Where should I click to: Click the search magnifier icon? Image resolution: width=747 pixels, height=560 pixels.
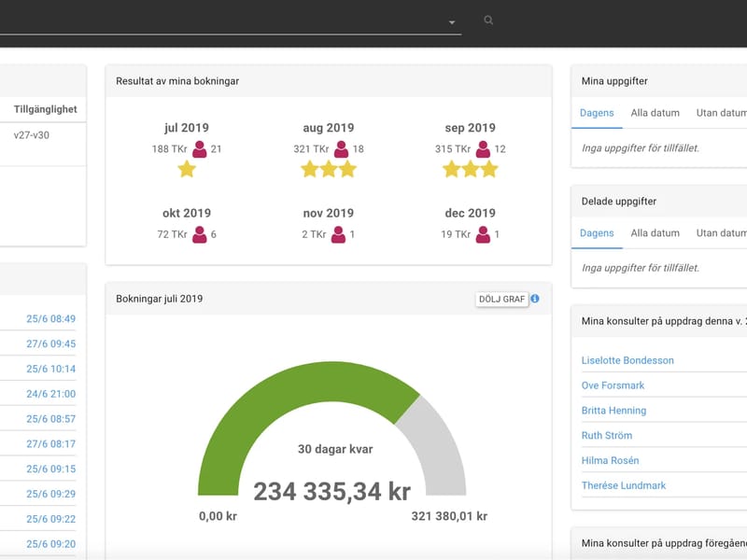[488, 21]
